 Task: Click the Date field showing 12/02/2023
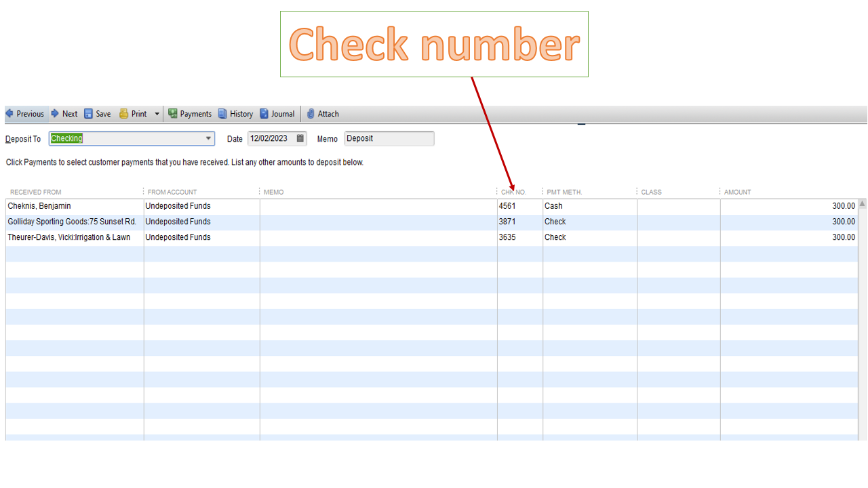coord(271,138)
